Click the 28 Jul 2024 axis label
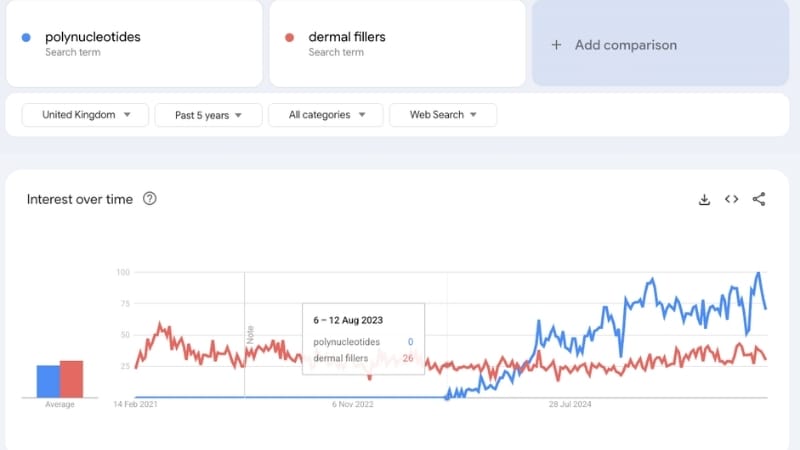Viewport: 800px width, 450px height. (570, 404)
